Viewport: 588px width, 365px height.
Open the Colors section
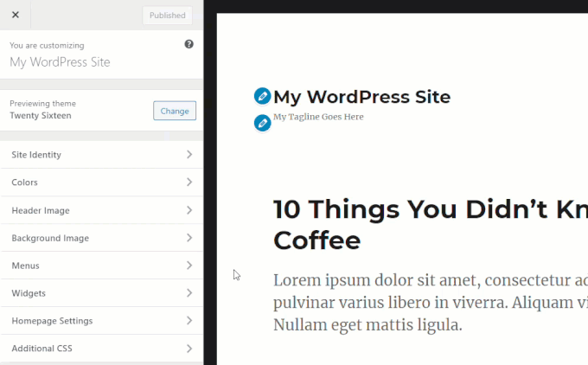(102, 182)
